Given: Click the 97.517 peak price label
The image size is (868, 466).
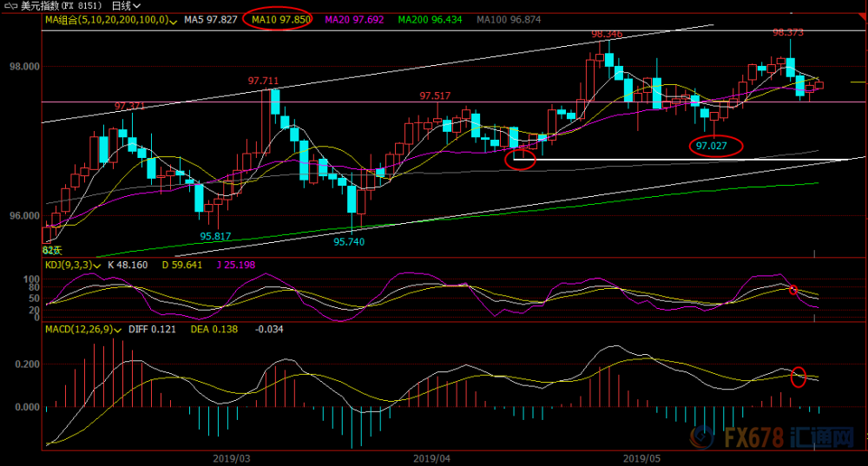Looking at the screenshot, I should click(x=435, y=96).
